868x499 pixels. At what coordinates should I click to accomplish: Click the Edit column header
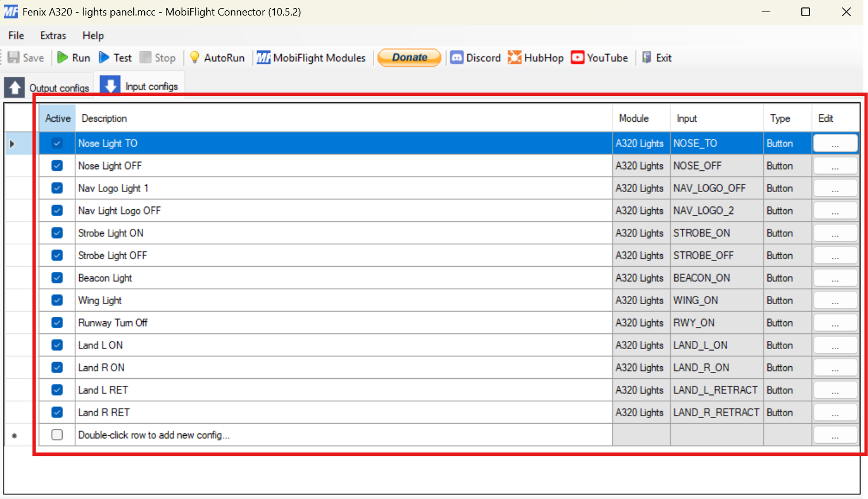click(x=836, y=118)
